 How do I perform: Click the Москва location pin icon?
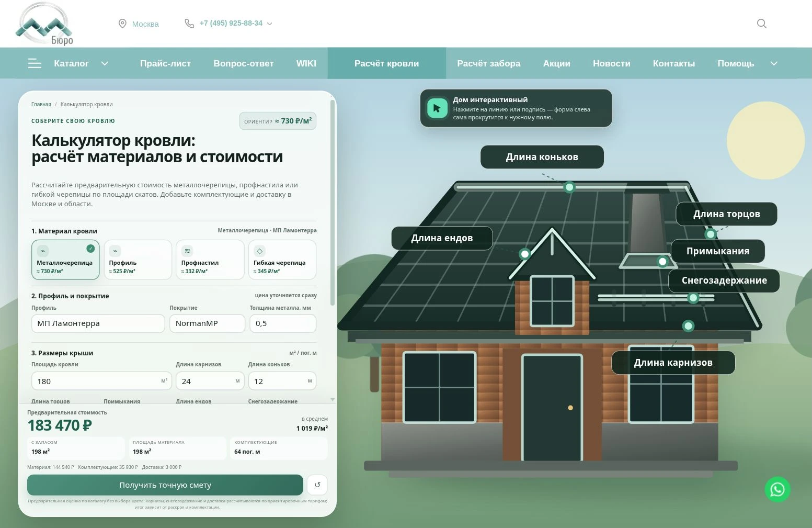click(122, 24)
